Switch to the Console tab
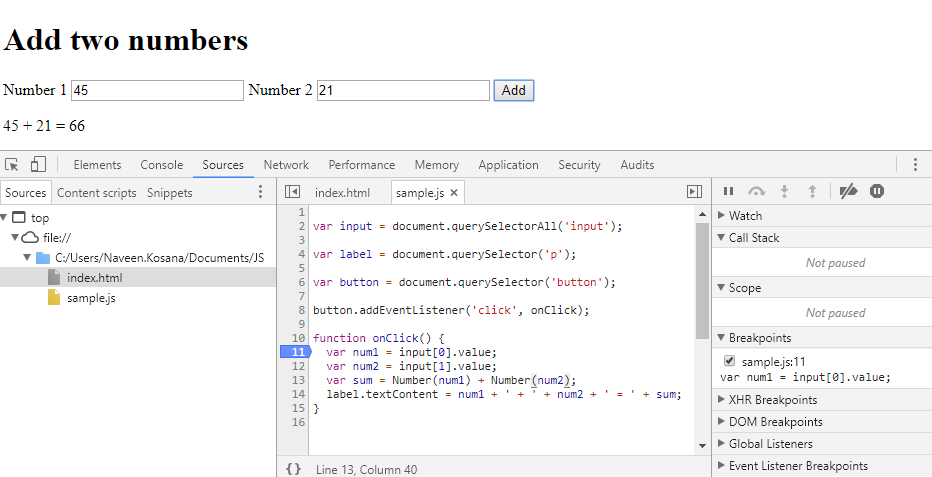Screen dimensions: 932x477 pos(161,165)
